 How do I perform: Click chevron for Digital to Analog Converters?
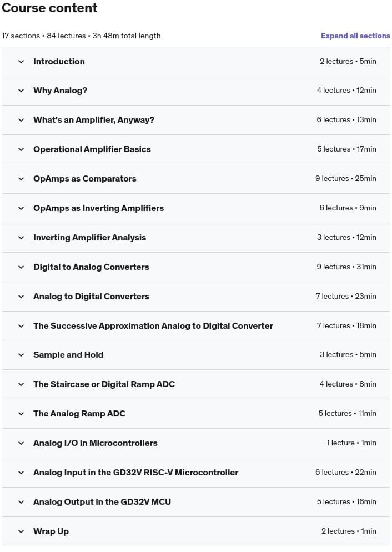pos(21,267)
